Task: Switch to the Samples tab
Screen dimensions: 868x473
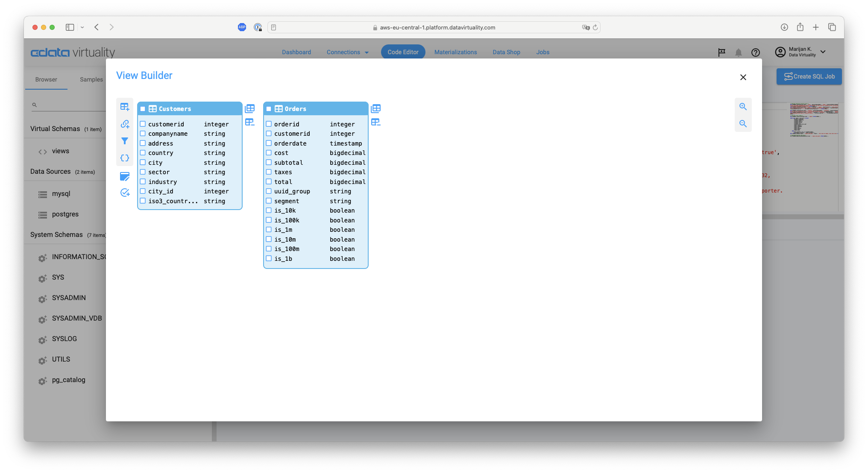Action: tap(91, 79)
